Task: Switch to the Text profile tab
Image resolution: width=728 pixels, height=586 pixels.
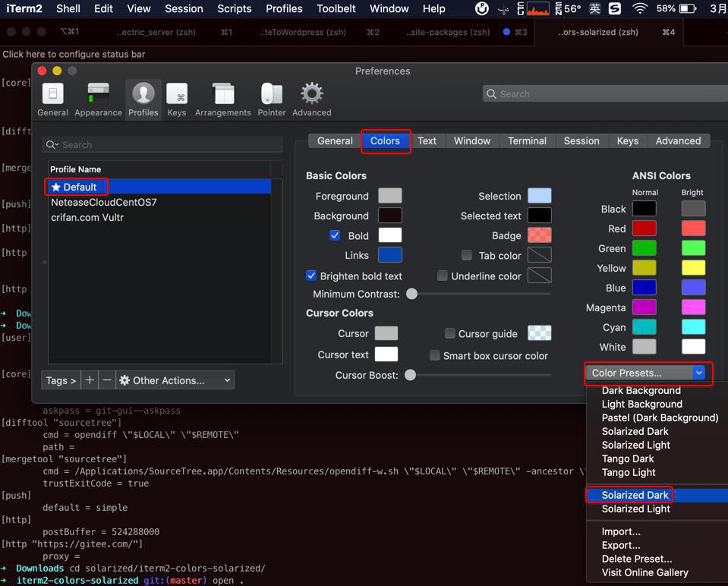Action: (x=427, y=140)
